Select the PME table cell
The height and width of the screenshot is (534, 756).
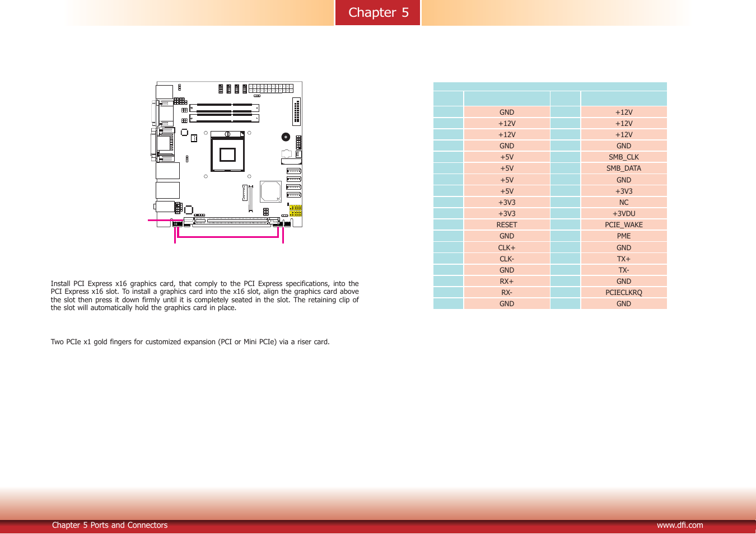tap(624, 236)
